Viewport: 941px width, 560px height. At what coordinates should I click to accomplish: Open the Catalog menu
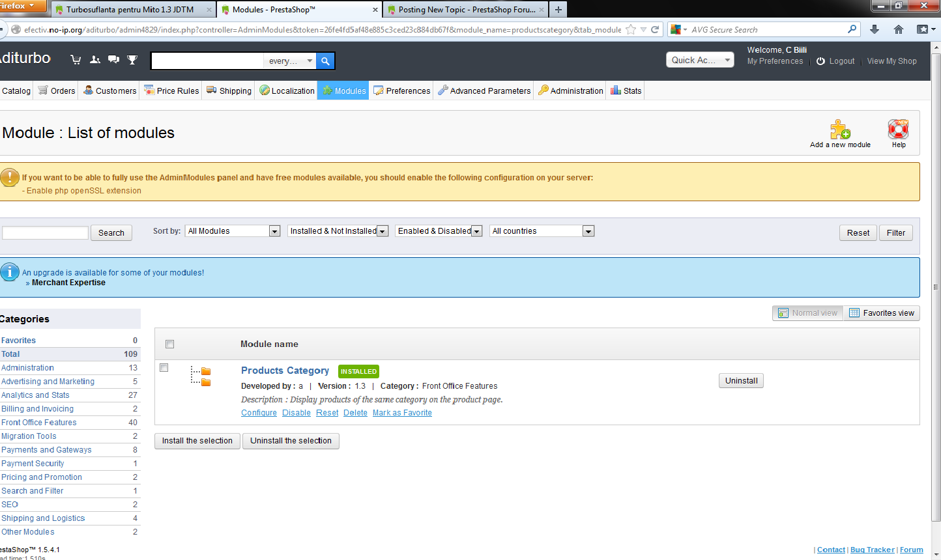[16, 91]
